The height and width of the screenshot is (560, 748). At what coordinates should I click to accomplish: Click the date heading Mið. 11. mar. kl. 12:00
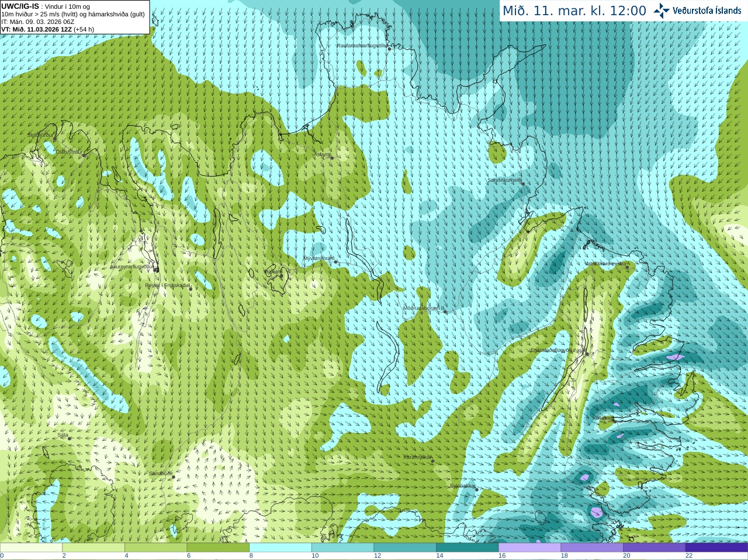(x=574, y=11)
